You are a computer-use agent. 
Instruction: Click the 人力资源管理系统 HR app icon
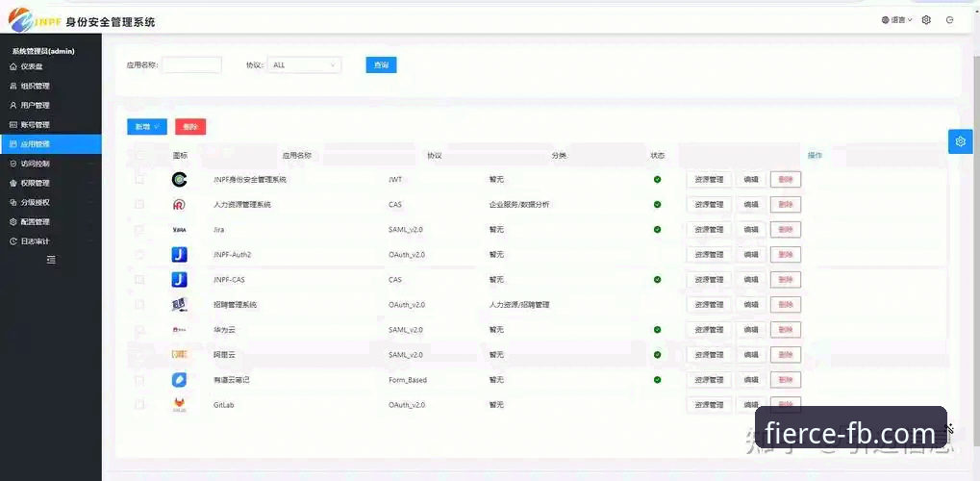tap(180, 205)
